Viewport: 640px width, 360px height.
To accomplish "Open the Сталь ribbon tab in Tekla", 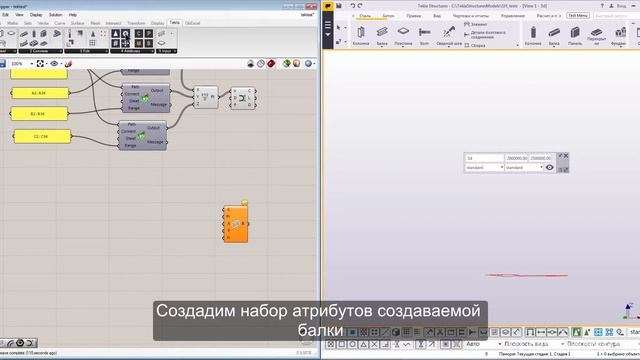I will pos(365,16).
